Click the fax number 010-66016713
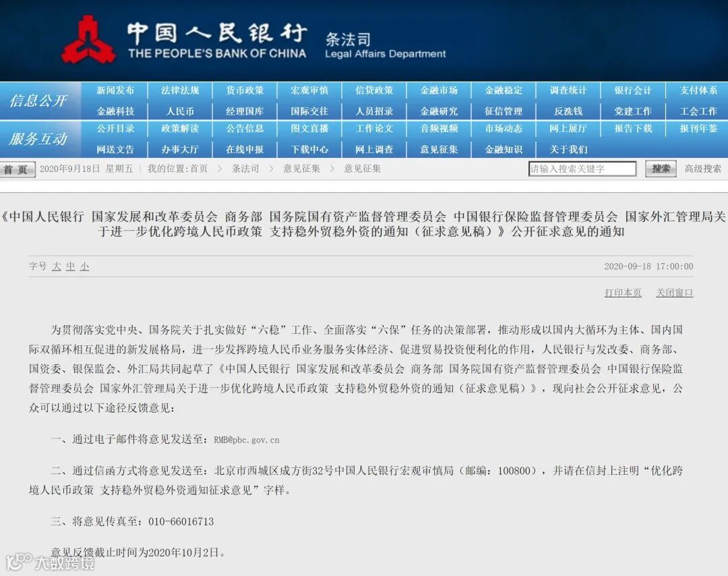728x576 pixels. 181,521
